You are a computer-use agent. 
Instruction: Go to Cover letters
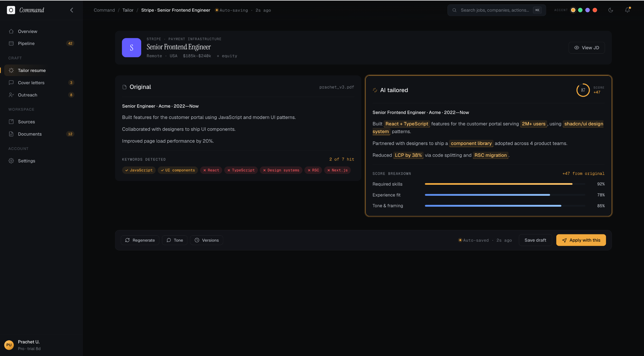point(41,83)
